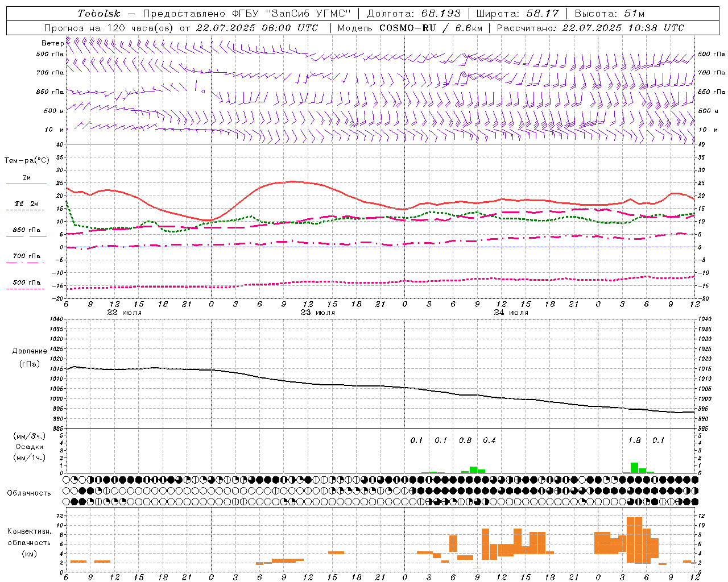This screenshot has width=728, height=582.
Task: Select the Конвективн. облачность panel title
Action: pos(29,537)
